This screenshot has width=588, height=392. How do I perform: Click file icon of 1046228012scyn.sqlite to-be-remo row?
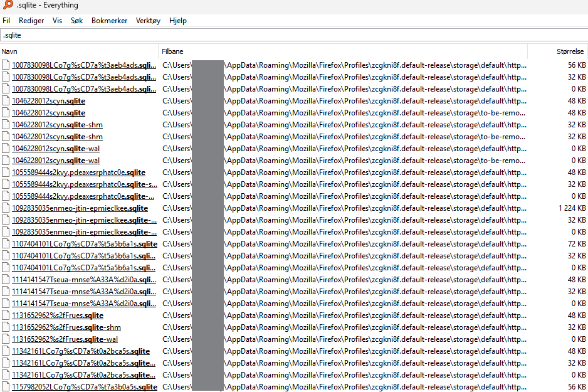point(6,113)
